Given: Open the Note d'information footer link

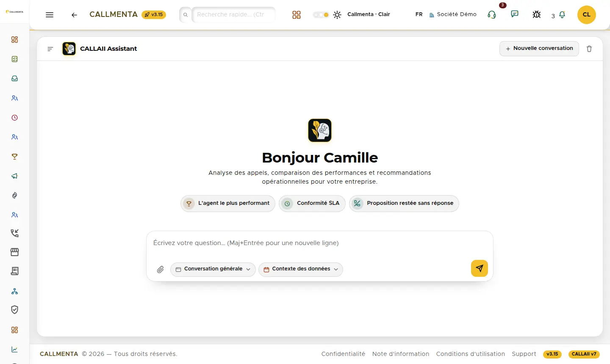Looking at the screenshot, I should [401, 354].
